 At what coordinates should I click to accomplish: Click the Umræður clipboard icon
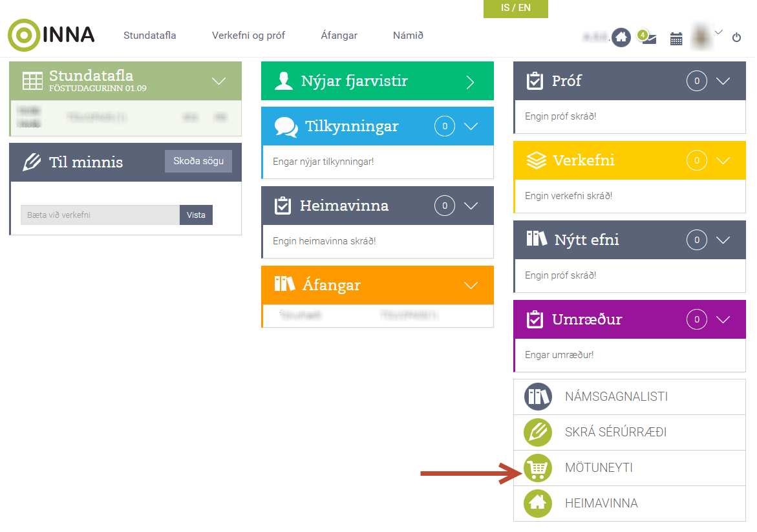pyautogui.click(x=535, y=319)
